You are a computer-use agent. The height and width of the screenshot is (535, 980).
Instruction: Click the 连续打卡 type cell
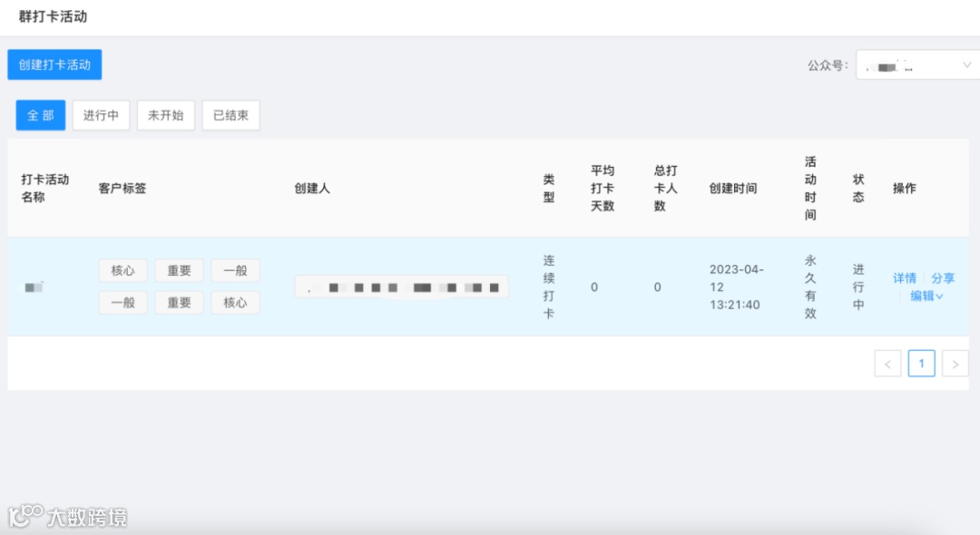[x=549, y=287]
